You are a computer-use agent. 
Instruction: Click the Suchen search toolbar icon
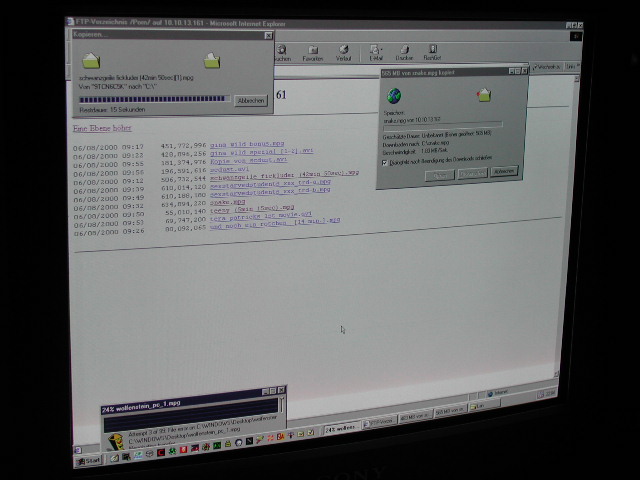[282, 52]
